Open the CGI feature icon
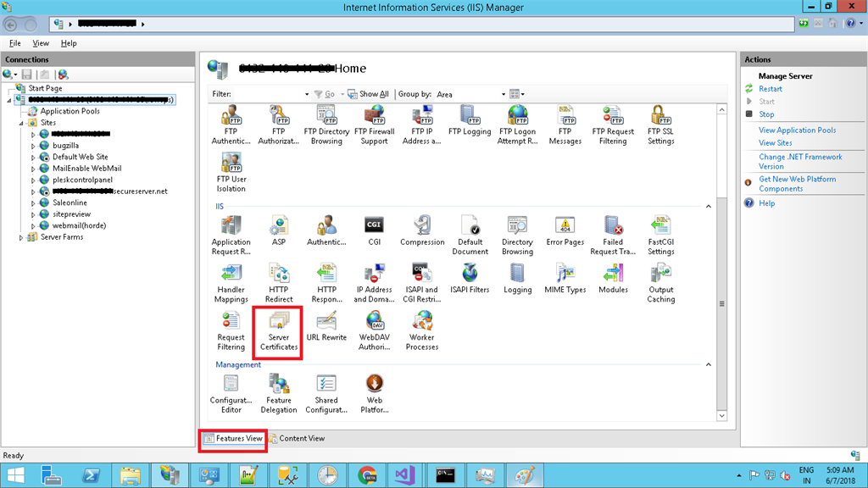 pos(374,231)
